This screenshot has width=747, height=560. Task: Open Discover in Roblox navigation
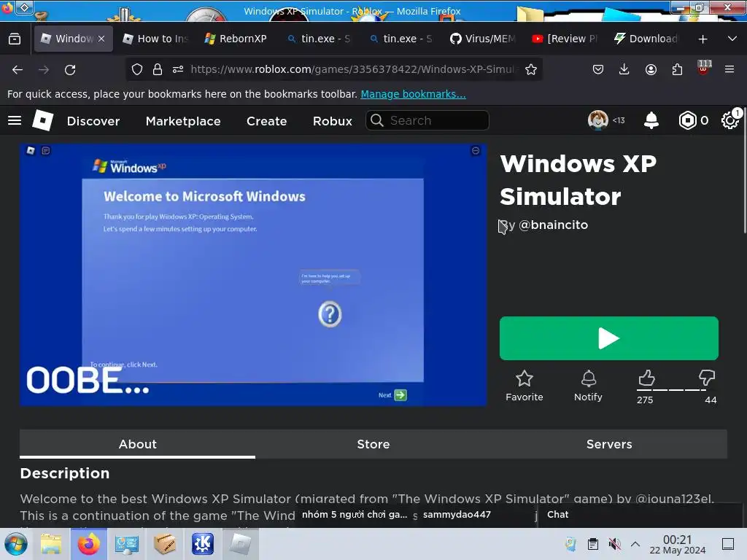(93, 121)
